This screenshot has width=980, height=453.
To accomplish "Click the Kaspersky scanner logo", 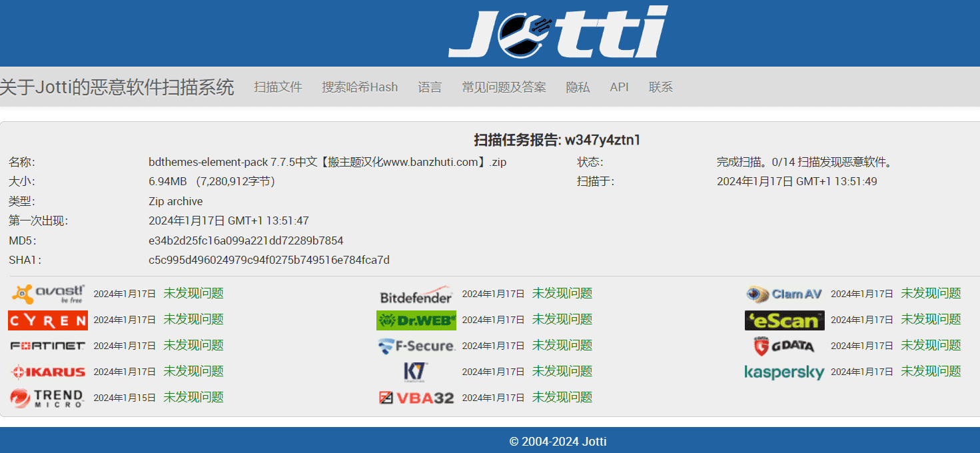I will [x=785, y=372].
